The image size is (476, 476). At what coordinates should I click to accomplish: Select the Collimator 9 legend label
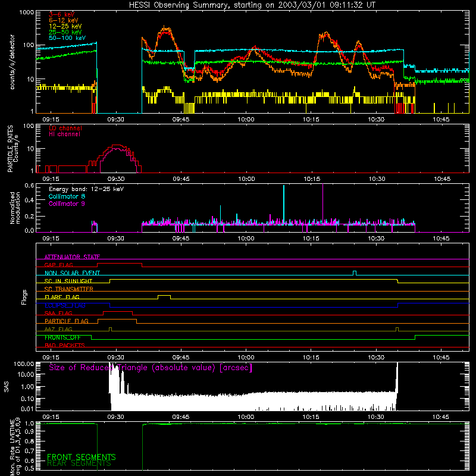click(67, 203)
